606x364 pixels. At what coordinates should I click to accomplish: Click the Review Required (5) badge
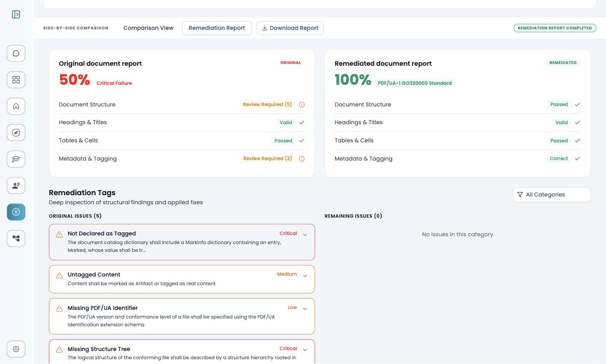coord(268,104)
